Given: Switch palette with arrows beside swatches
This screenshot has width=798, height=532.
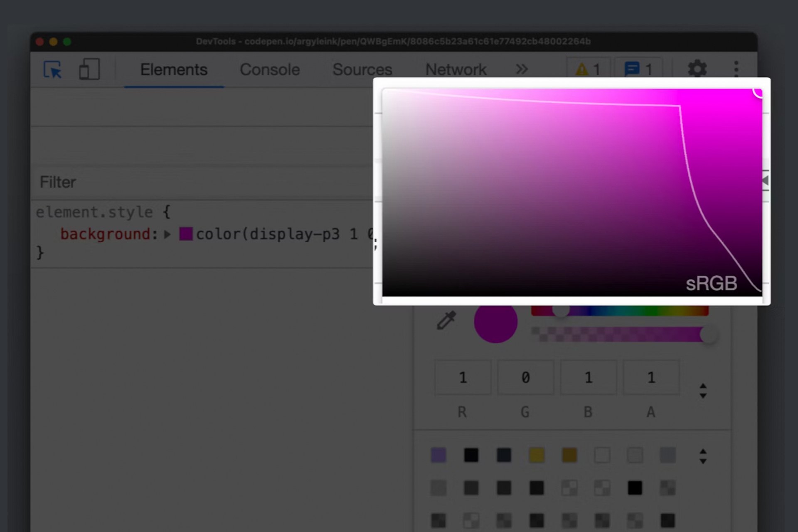Looking at the screenshot, I should (703, 456).
